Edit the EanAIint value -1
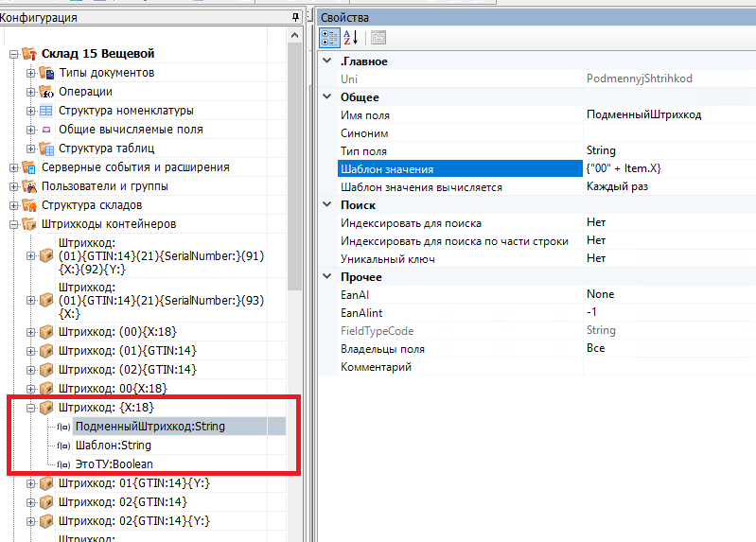This screenshot has width=756, height=542. [x=669, y=312]
